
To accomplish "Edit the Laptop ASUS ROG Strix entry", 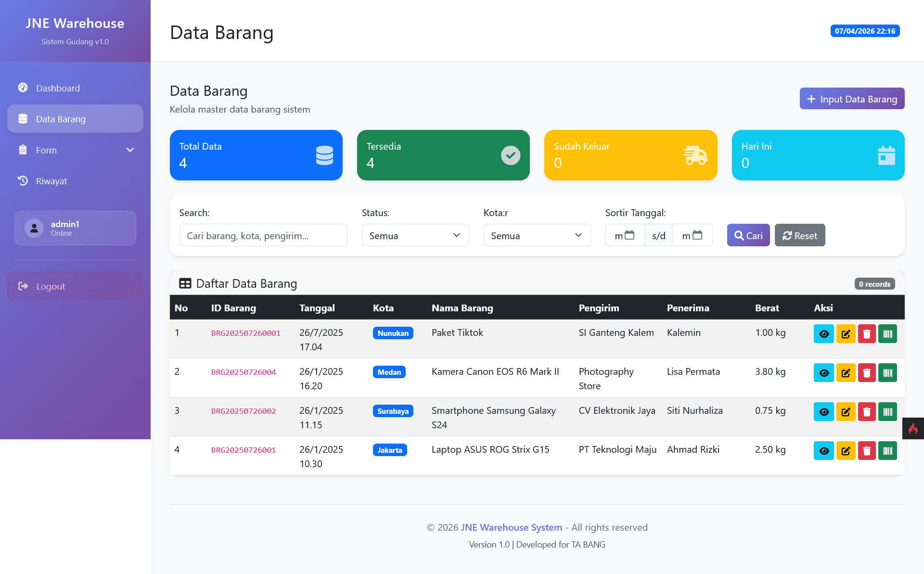I will 846,451.
